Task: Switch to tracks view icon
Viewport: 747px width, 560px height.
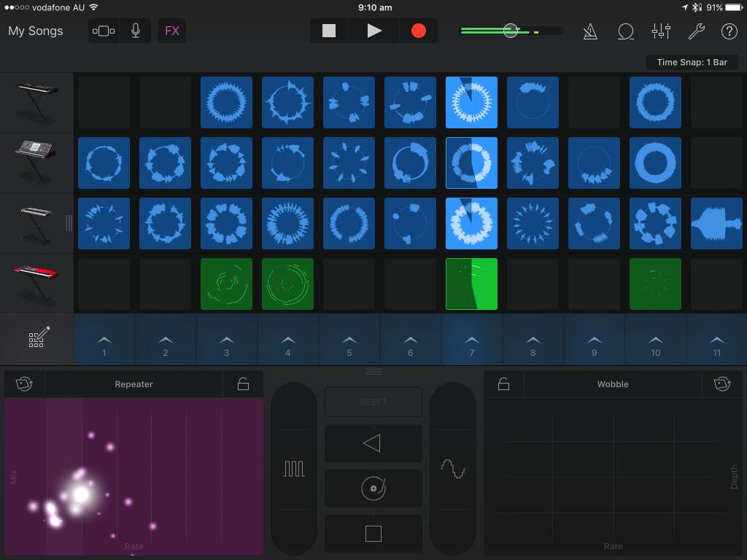Action: [104, 31]
